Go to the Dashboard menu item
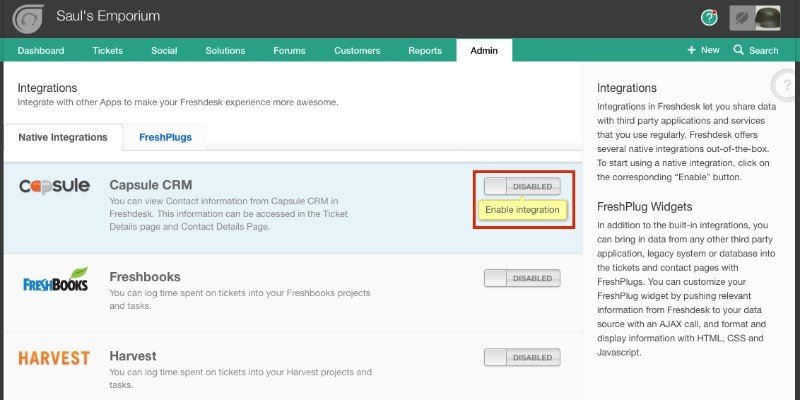Viewport: 800px width, 400px height. click(41, 51)
